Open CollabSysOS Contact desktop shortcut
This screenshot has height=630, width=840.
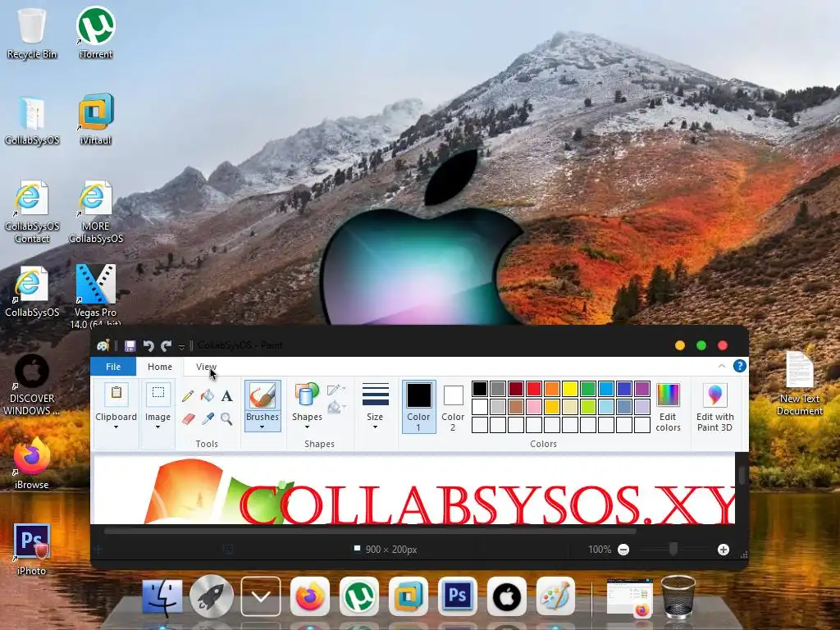point(32,212)
